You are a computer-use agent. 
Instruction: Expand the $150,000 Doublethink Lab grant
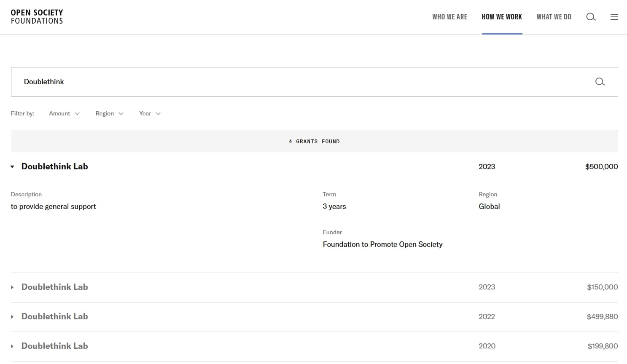pos(12,287)
